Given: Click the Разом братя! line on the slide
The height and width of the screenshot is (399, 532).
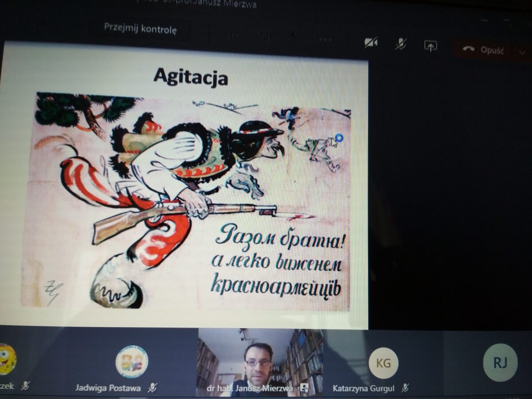Looking at the screenshot, I should (279, 237).
